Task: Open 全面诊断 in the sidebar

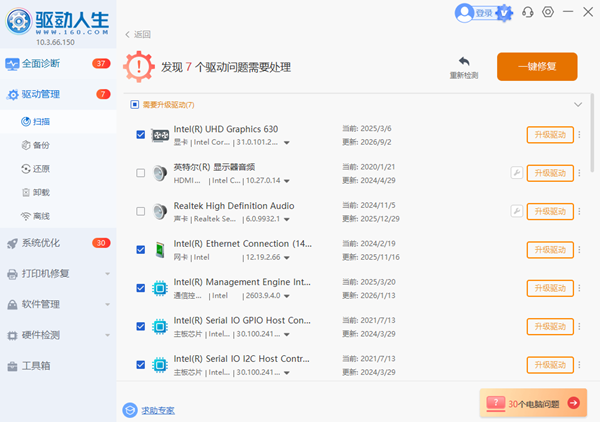Action: tap(58, 64)
